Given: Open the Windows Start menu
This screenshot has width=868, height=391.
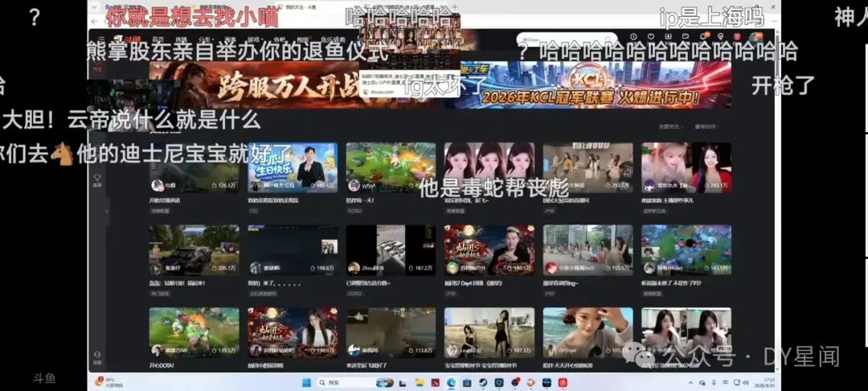Looking at the screenshot, I should click(306, 382).
